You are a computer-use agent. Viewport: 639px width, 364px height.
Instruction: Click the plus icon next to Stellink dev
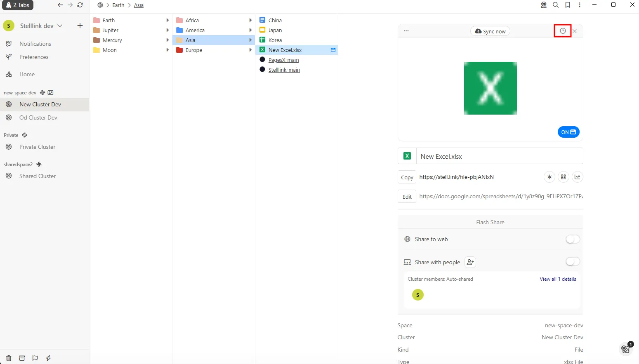80,26
